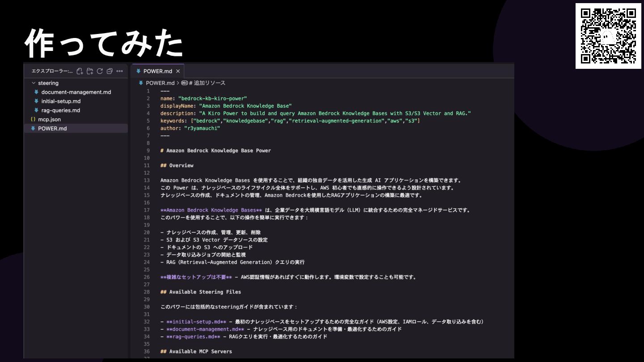Click the bullet 'ナレッジベースの作成、管理、更新、削除'

[x=210, y=232]
